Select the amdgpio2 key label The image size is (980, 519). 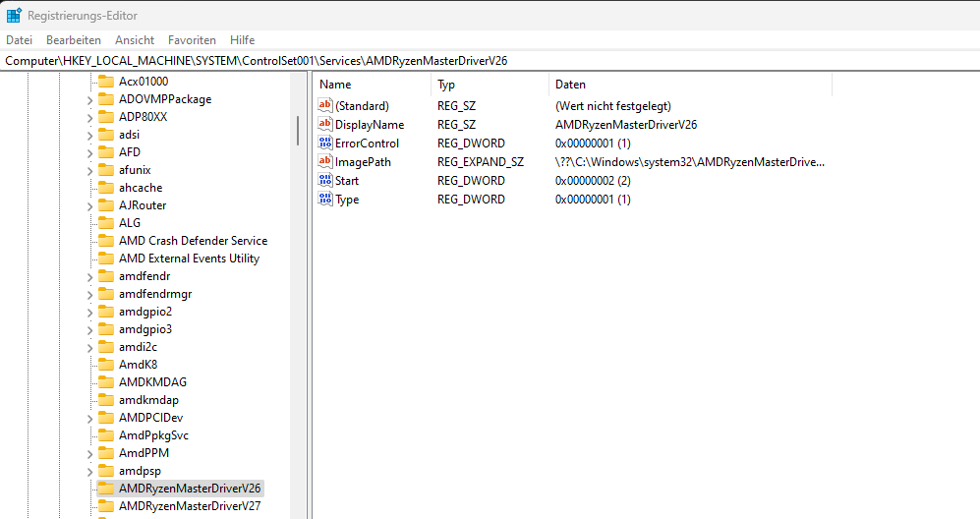point(145,312)
